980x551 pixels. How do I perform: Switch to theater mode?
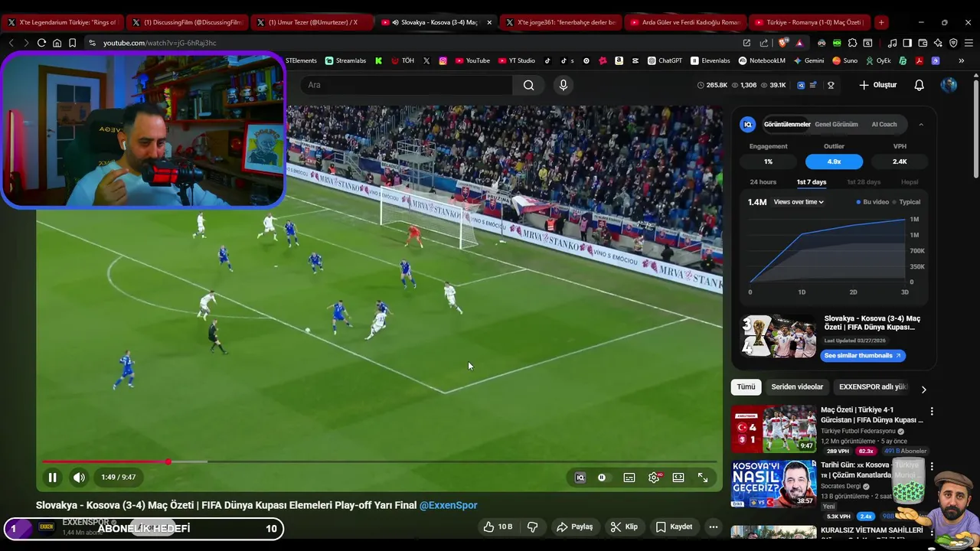coord(678,478)
